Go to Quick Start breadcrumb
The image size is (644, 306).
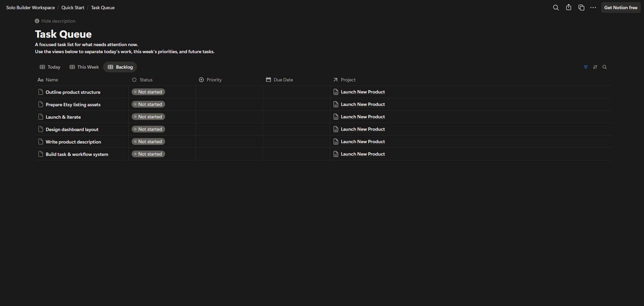pos(73,8)
